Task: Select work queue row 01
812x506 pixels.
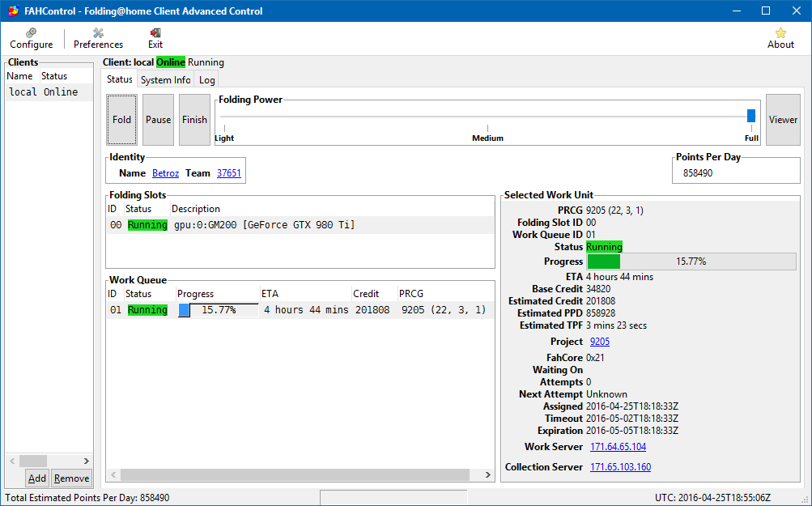Action: coord(300,310)
